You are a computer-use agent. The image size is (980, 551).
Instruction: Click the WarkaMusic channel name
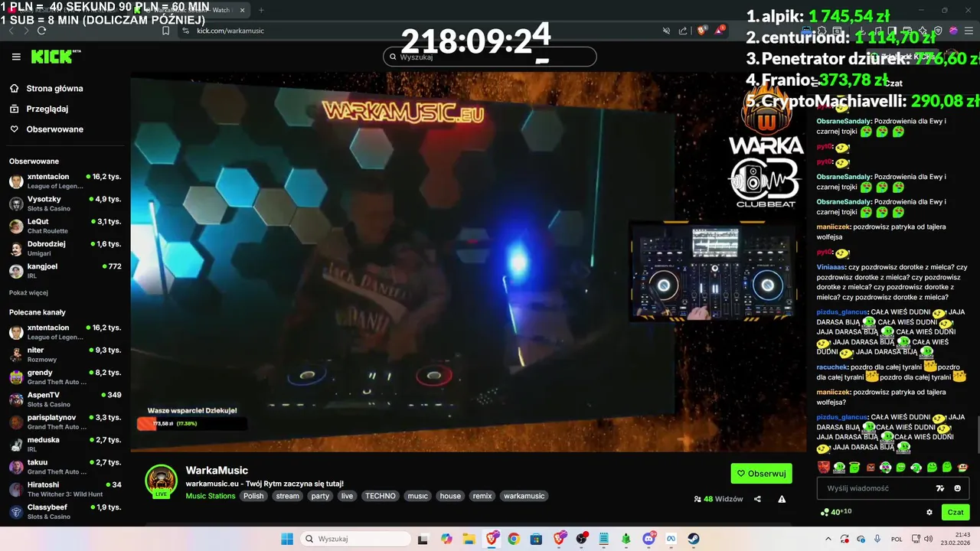tap(217, 471)
